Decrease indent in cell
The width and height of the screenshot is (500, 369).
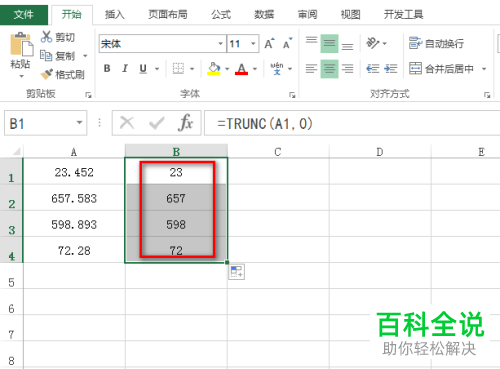click(x=373, y=69)
